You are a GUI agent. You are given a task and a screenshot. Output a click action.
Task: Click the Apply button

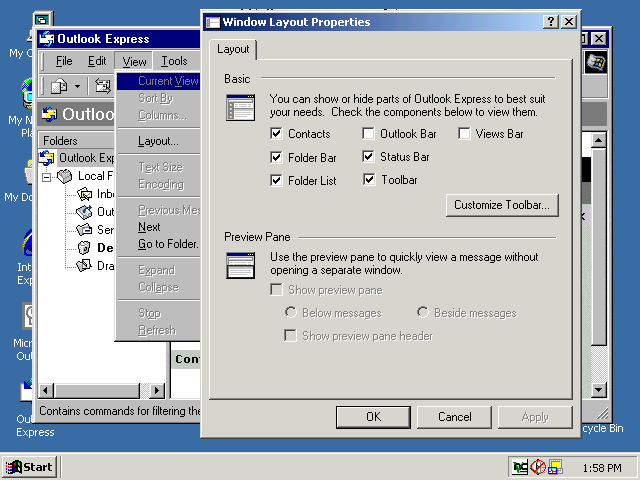[x=535, y=417]
